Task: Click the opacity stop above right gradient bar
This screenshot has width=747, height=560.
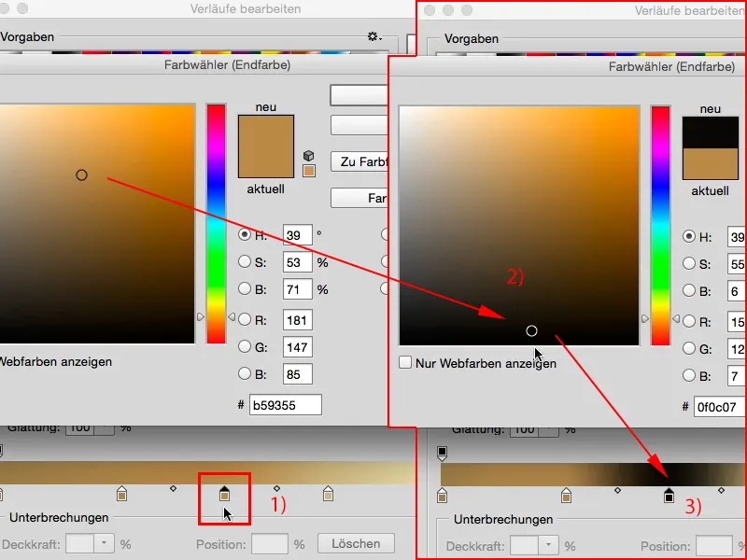Action: tap(442, 453)
